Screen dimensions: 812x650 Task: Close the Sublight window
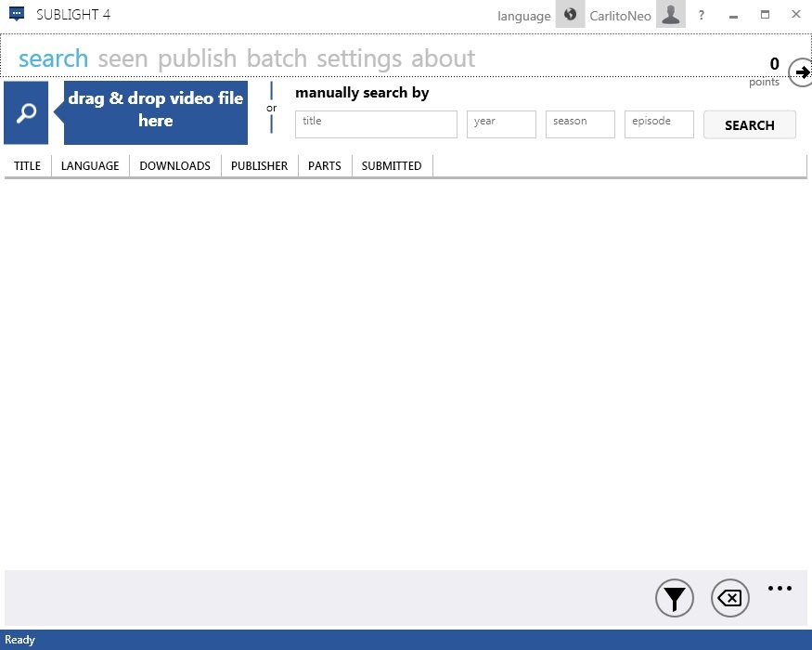point(796,14)
